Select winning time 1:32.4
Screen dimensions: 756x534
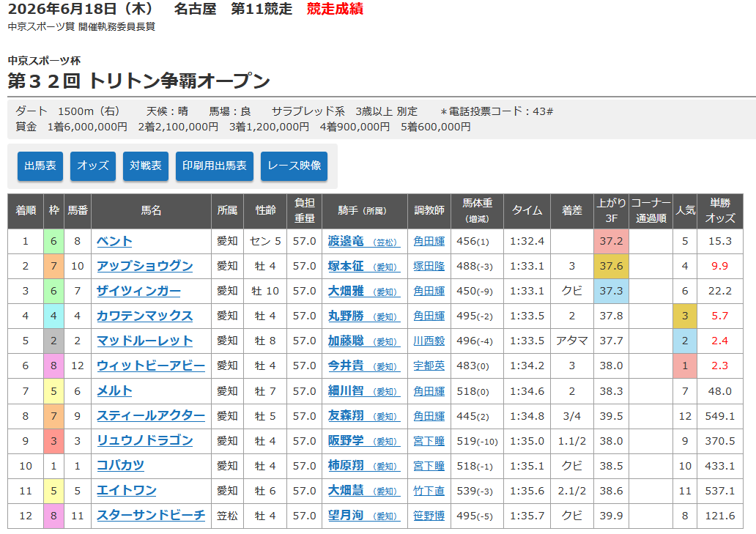[x=527, y=241]
